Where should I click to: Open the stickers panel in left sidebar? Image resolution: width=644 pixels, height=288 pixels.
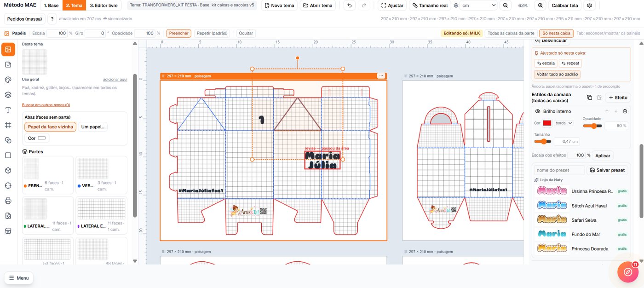coord(8,64)
